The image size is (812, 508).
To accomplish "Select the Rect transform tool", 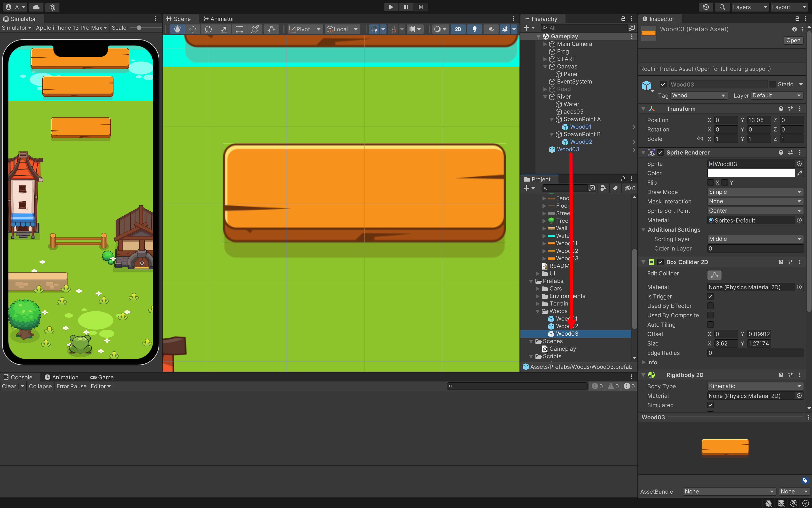I will (239, 29).
